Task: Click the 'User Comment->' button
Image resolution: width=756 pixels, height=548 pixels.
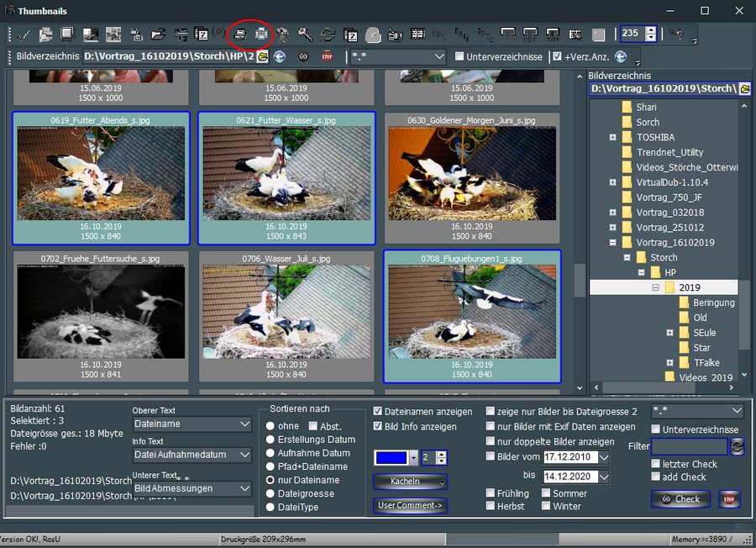Action: tap(410, 506)
